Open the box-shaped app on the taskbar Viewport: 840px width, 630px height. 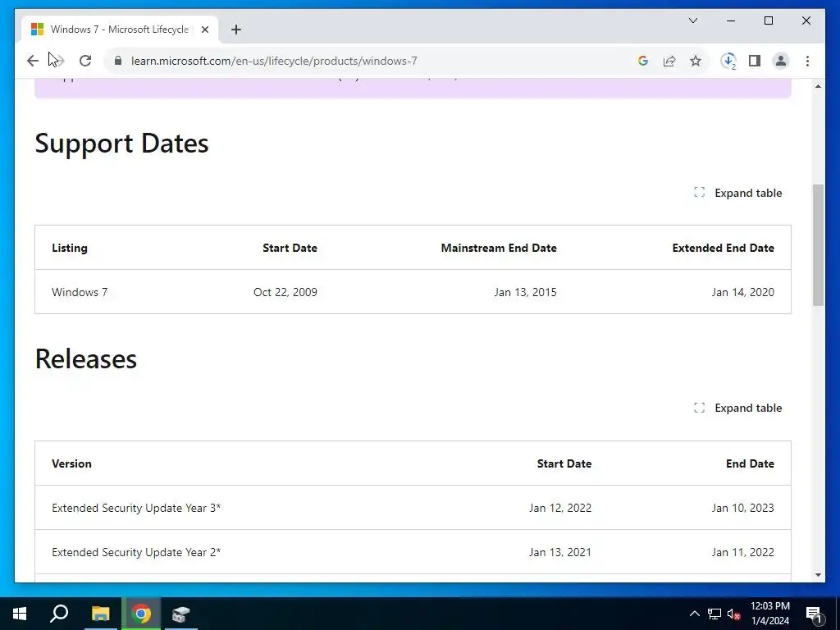181,614
